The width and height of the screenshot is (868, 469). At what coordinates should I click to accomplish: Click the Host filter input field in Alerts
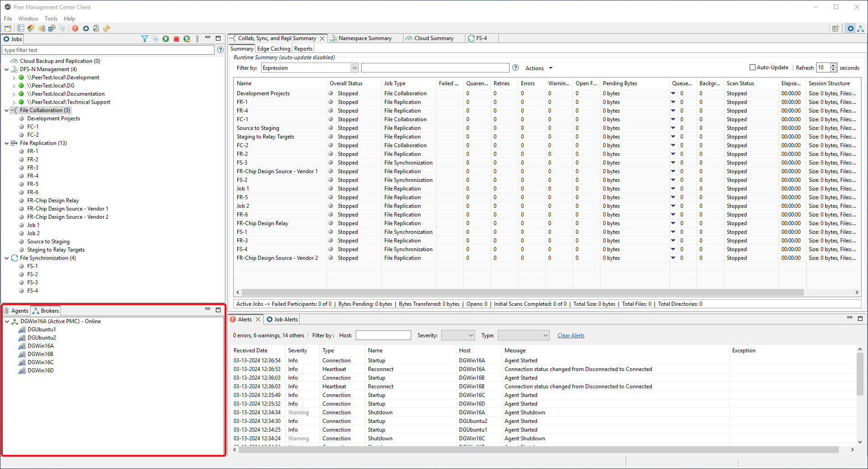coord(383,335)
